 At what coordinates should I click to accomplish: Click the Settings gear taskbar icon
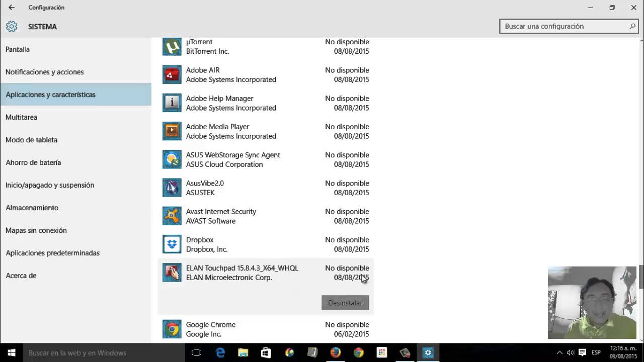(x=428, y=352)
